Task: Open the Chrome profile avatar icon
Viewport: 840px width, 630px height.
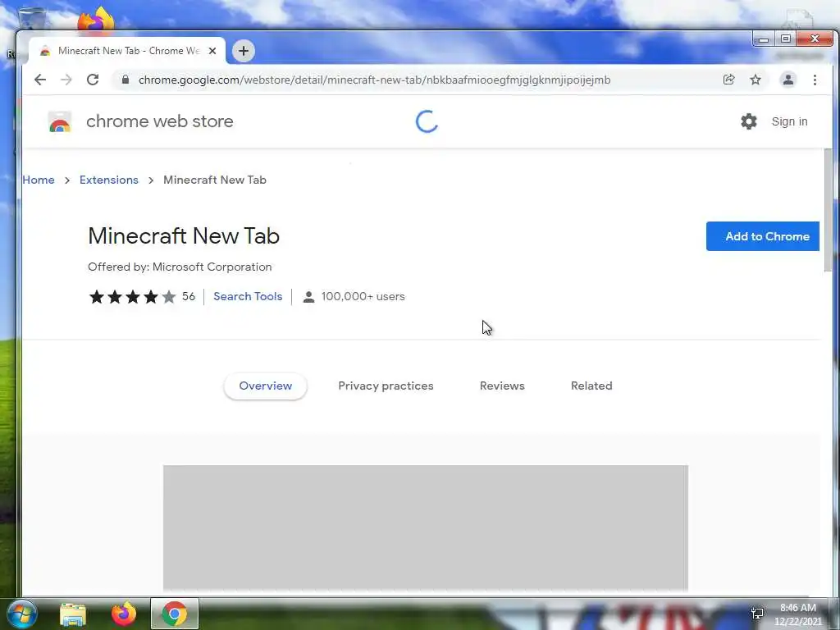Action: click(788, 80)
